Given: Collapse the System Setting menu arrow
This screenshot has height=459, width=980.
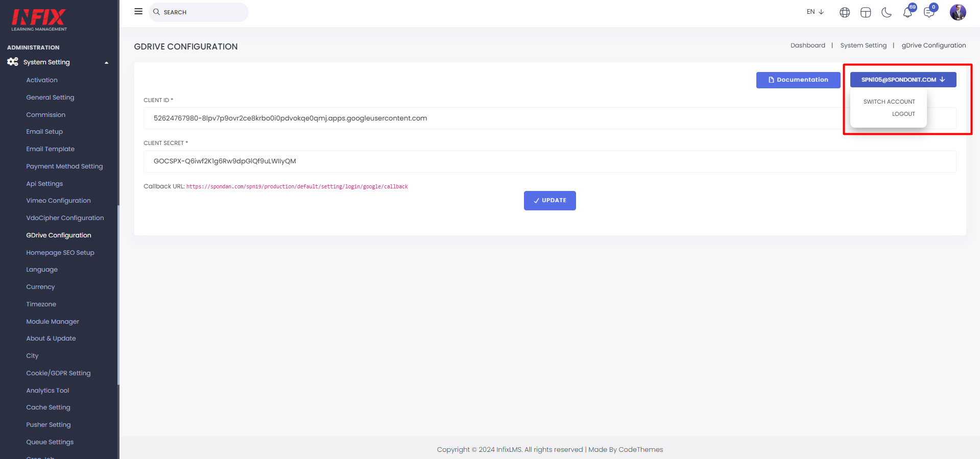Looking at the screenshot, I should click(106, 63).
